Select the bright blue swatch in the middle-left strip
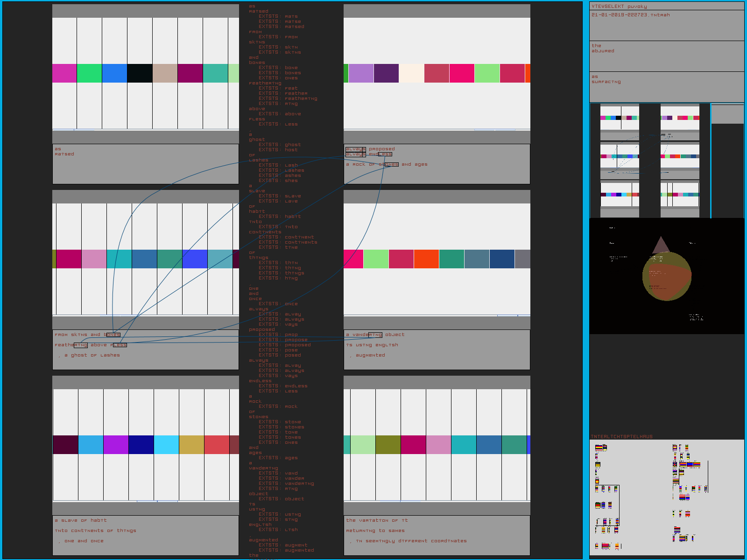The width and height of the screenshot is (747, 560). click(195, 259)
